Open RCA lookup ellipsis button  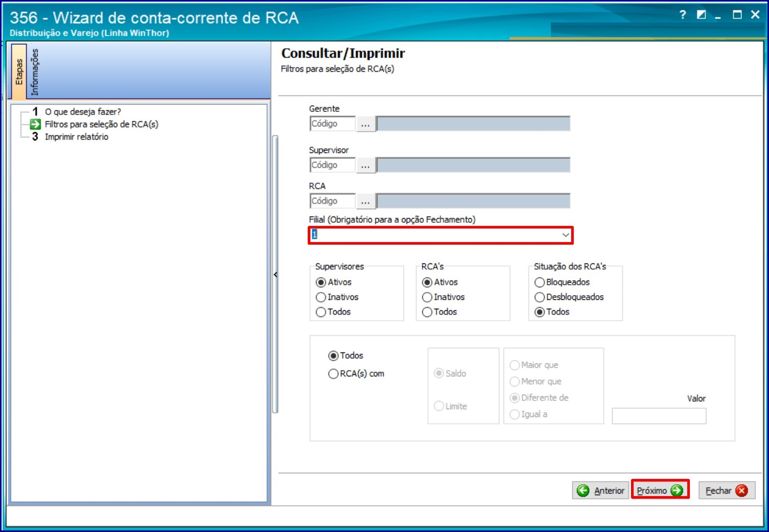[x=365, y=201]
